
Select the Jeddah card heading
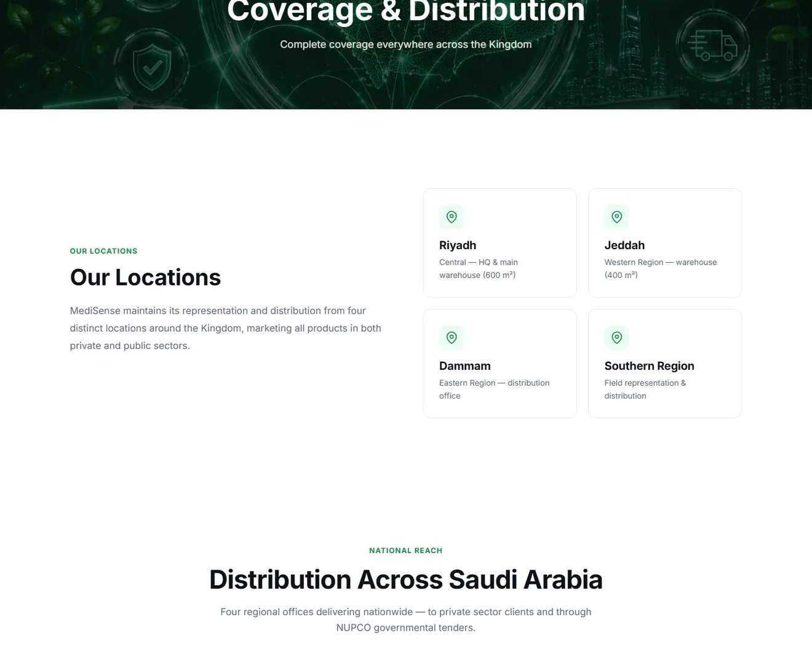624,245
